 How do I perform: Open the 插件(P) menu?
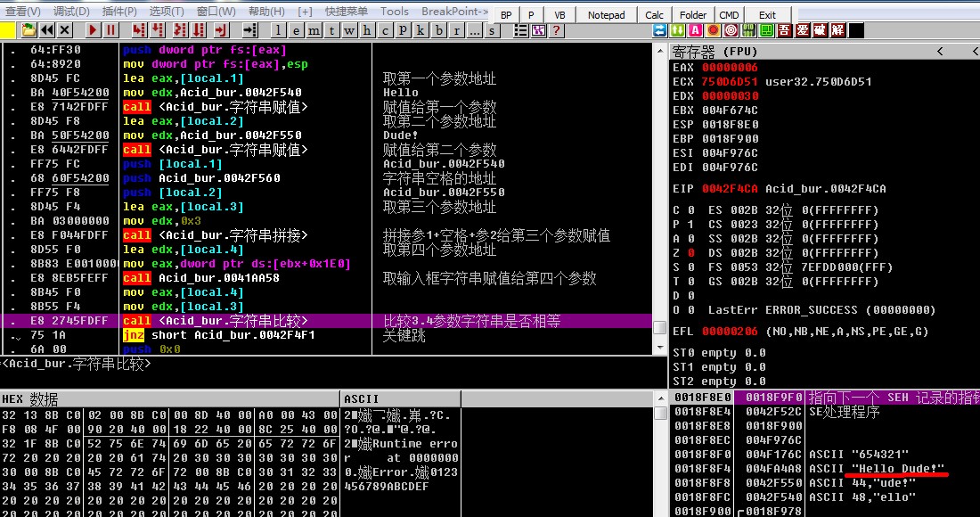click(118, 12)
